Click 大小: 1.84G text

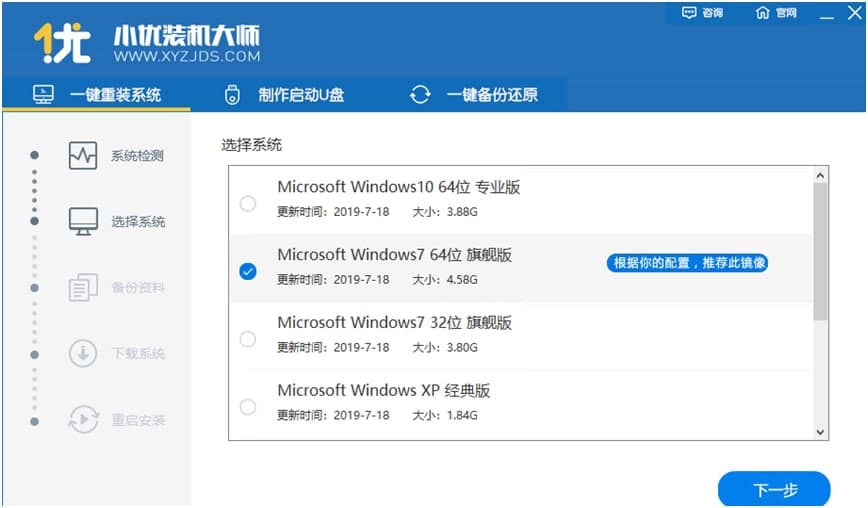click(x=445, y=415)
